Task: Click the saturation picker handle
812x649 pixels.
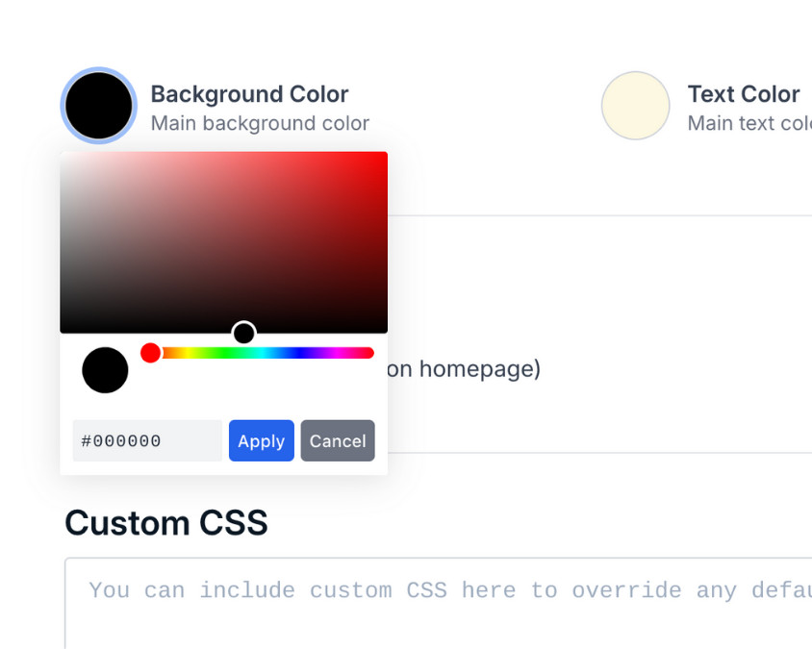Action: point(244,333)
